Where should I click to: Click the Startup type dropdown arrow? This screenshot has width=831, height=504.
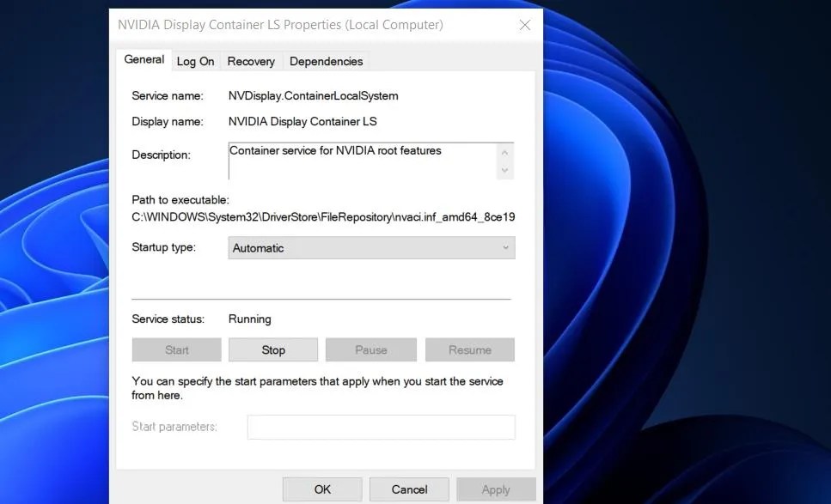(x=507, y=247)
